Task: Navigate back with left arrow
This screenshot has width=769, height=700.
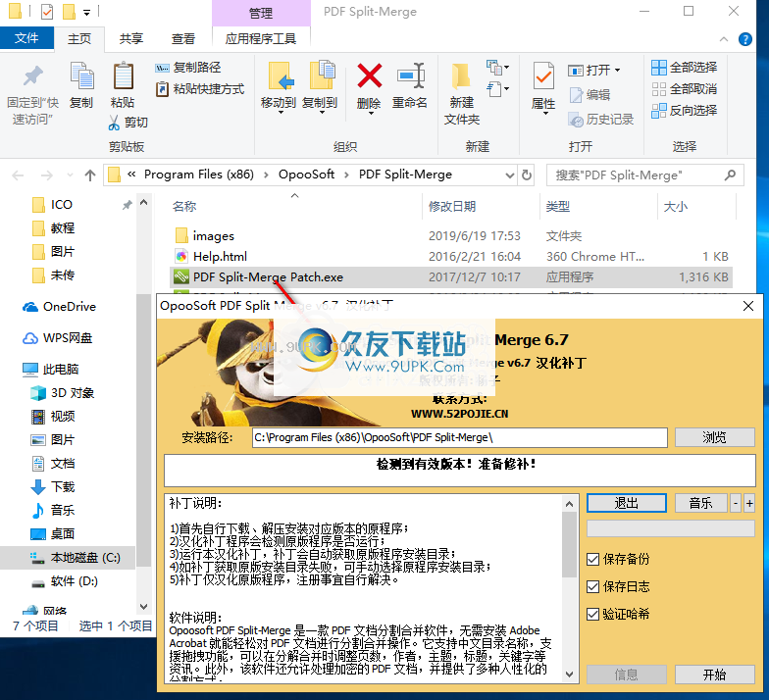Action: click(18, 175)
